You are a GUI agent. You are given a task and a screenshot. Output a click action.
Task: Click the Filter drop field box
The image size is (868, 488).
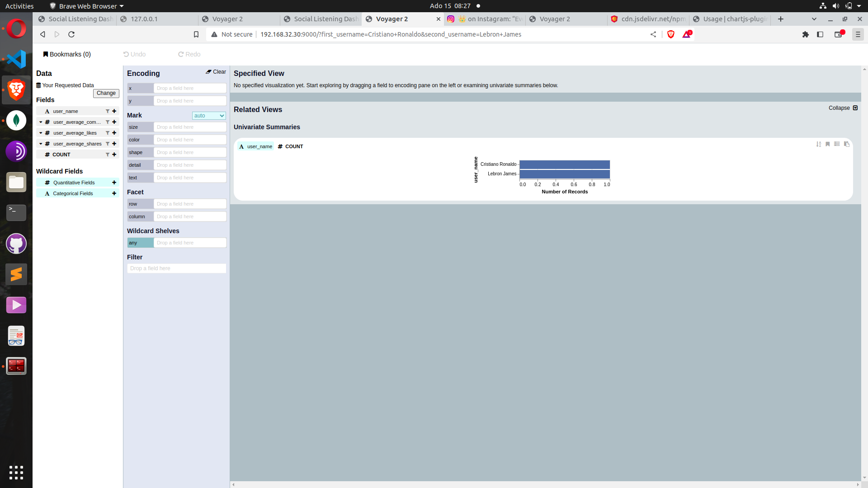(176, 268)
